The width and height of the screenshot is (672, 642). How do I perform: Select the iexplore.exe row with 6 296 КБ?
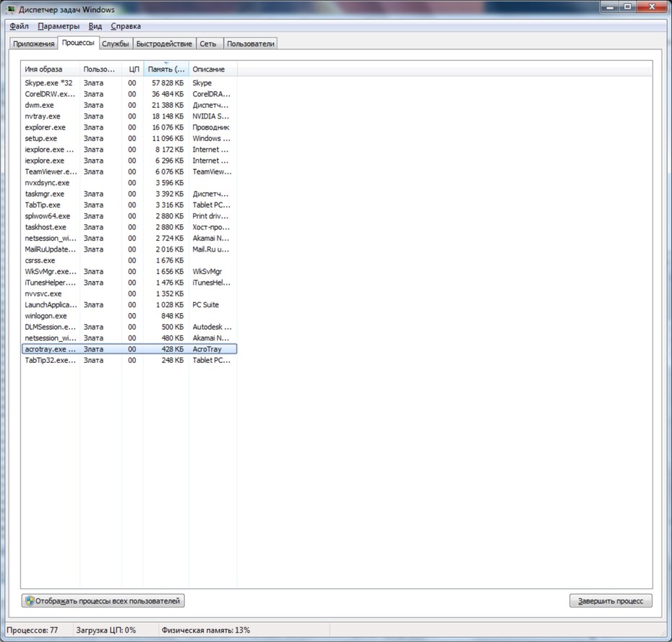coord(129,160)
